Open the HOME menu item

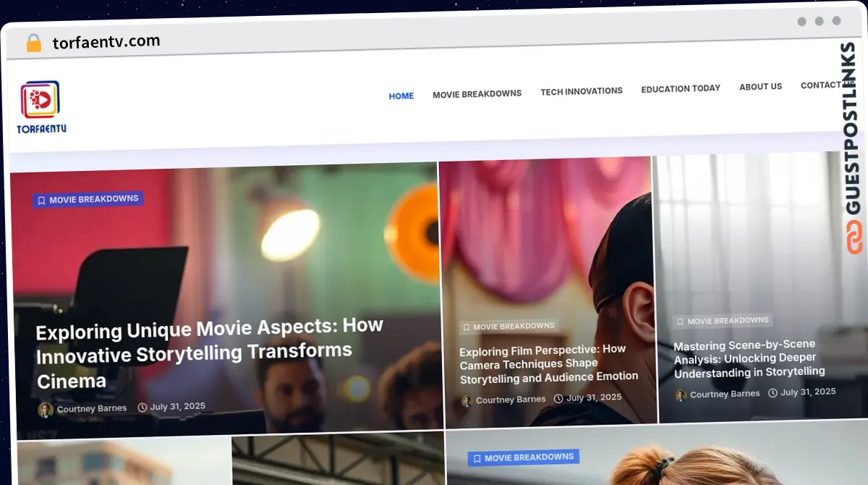401,95
